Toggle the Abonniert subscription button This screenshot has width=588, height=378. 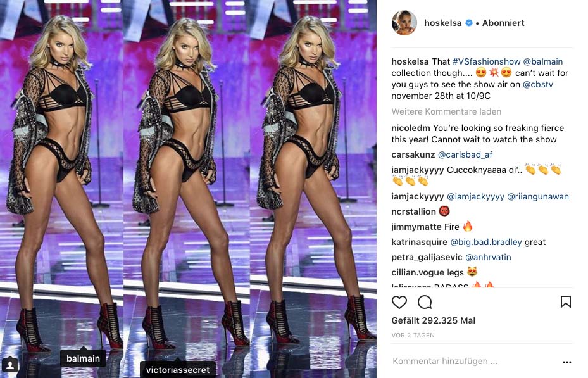tap(503, 23)
